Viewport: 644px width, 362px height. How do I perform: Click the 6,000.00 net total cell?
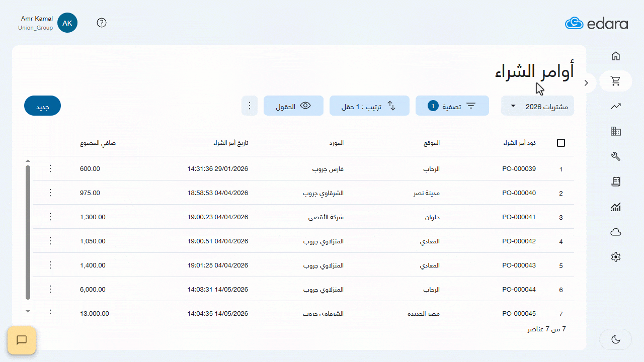[93, 290]
